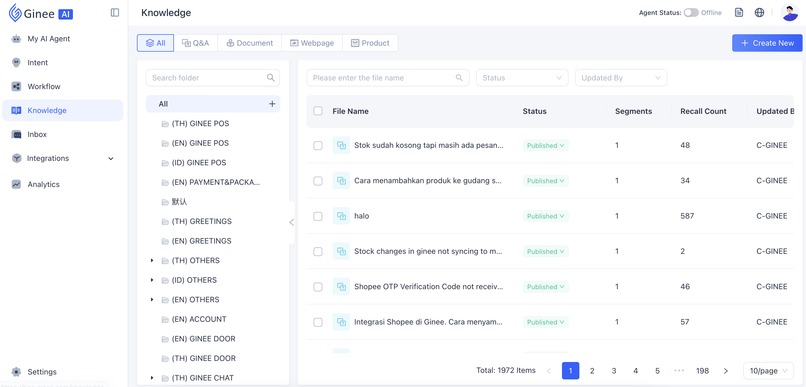Switch to the Q&A tab

[x=196, y=43]
